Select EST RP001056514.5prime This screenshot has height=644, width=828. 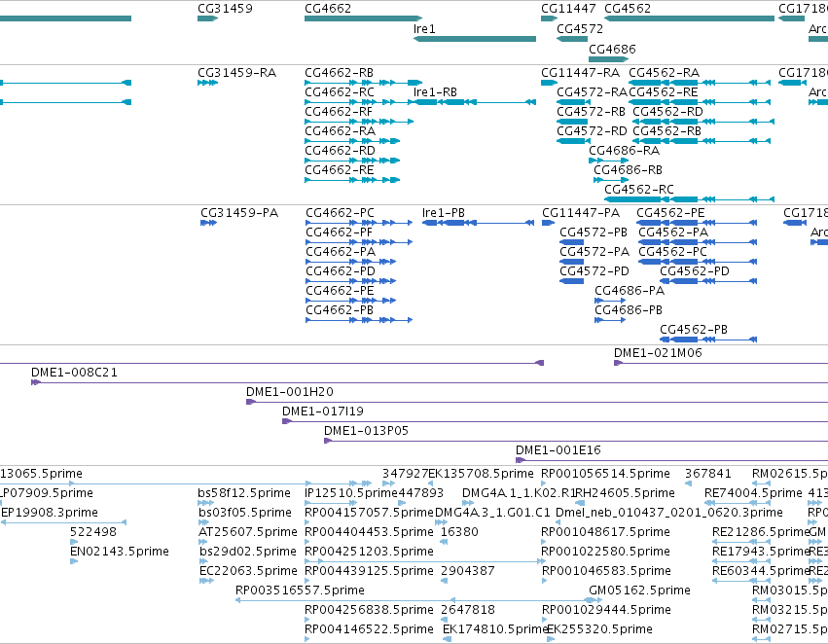coord(606,474)
